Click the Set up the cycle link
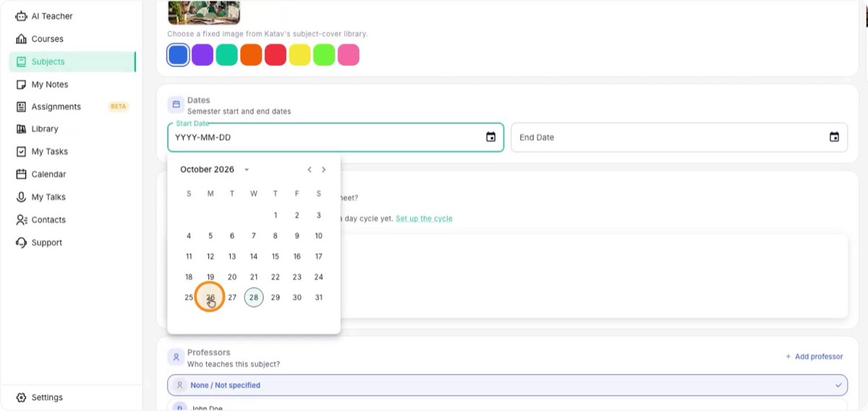 (424, 219)
